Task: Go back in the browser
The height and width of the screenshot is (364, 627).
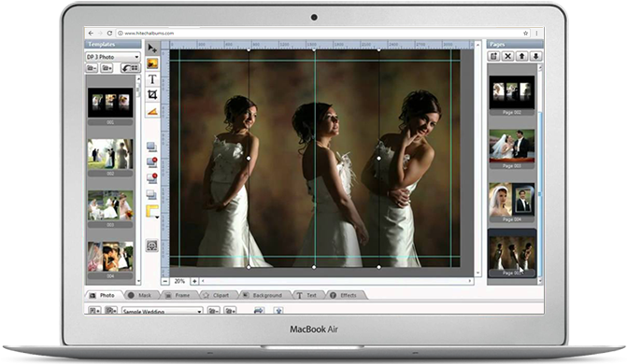Action: pos(91,34)
